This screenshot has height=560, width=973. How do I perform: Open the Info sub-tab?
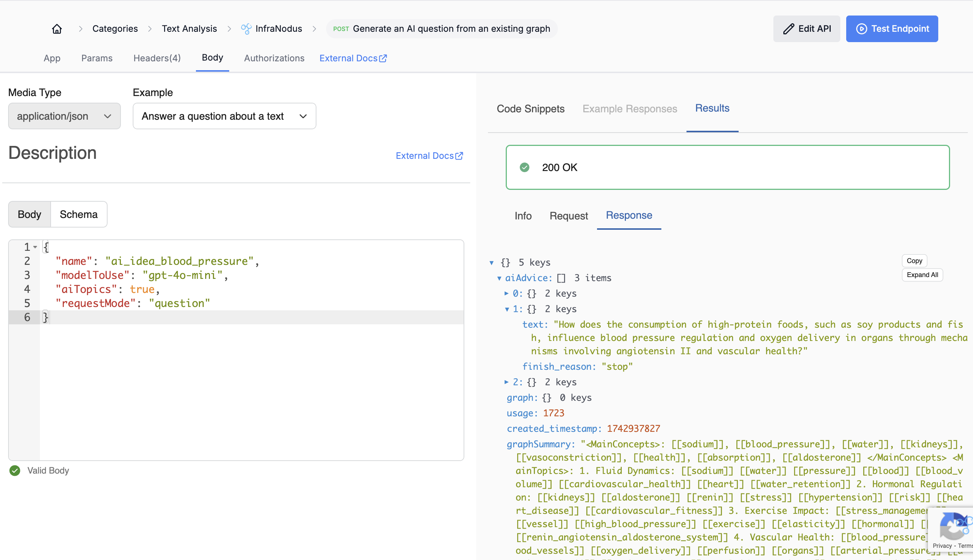coord(523,216)
